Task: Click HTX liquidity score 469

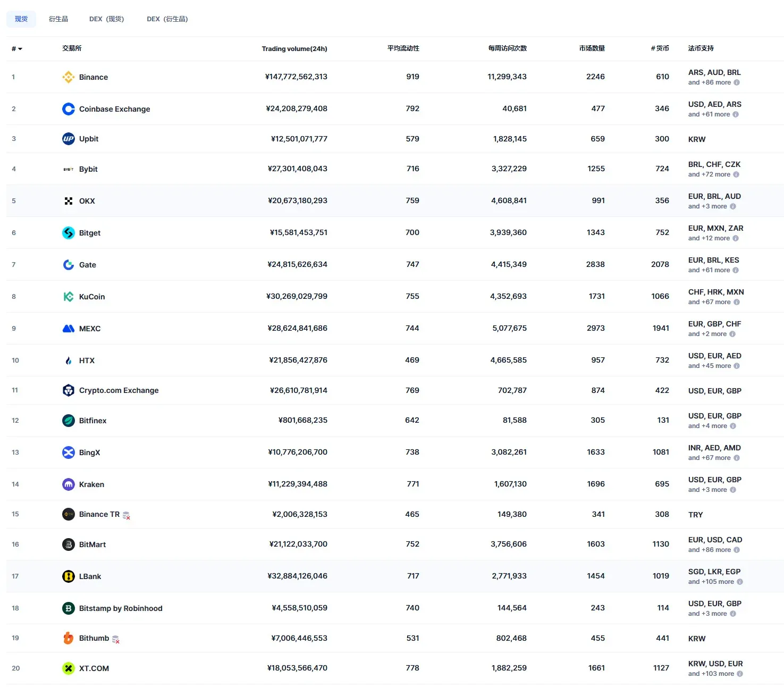Action: [x=412, y=360]
